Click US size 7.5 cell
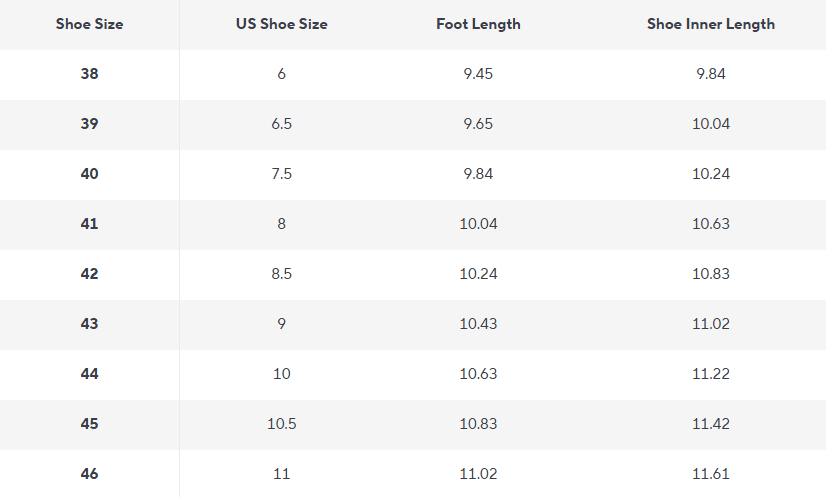 coord(282,174)
